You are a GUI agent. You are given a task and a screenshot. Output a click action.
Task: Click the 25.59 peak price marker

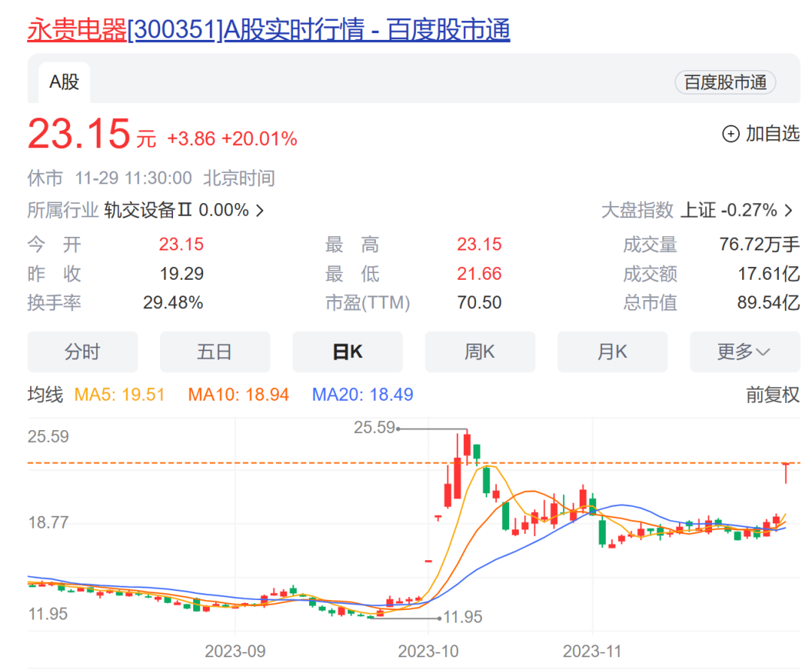pyautogui.click(x=374, y=428)
